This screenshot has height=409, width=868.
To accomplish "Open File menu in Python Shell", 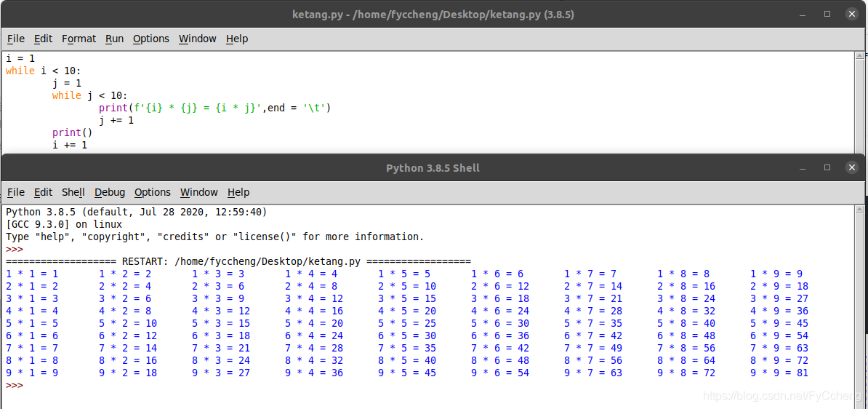I will tap(15, 192).
